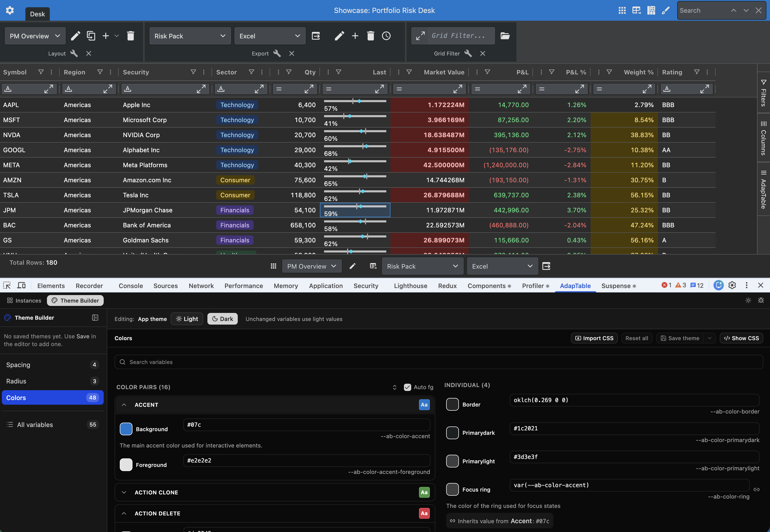Open saved filters with the folder icon
Viewport: 770px width, 532px height.
(x=505, y=36)
